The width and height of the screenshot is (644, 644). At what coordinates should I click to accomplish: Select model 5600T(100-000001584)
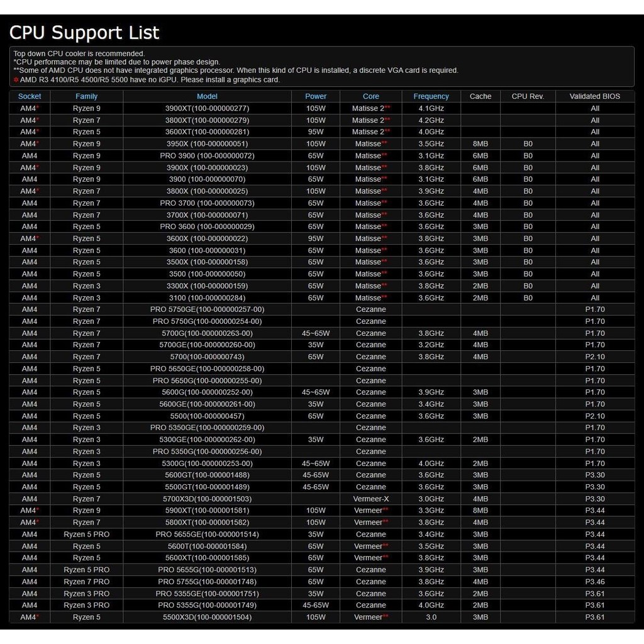click(x=207, y=546)
